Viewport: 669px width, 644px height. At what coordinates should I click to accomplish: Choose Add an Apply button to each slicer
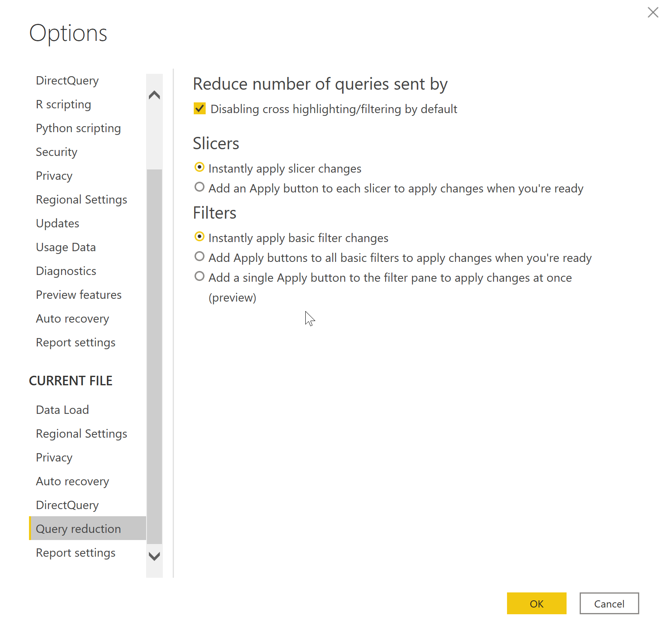coord(200,187)
